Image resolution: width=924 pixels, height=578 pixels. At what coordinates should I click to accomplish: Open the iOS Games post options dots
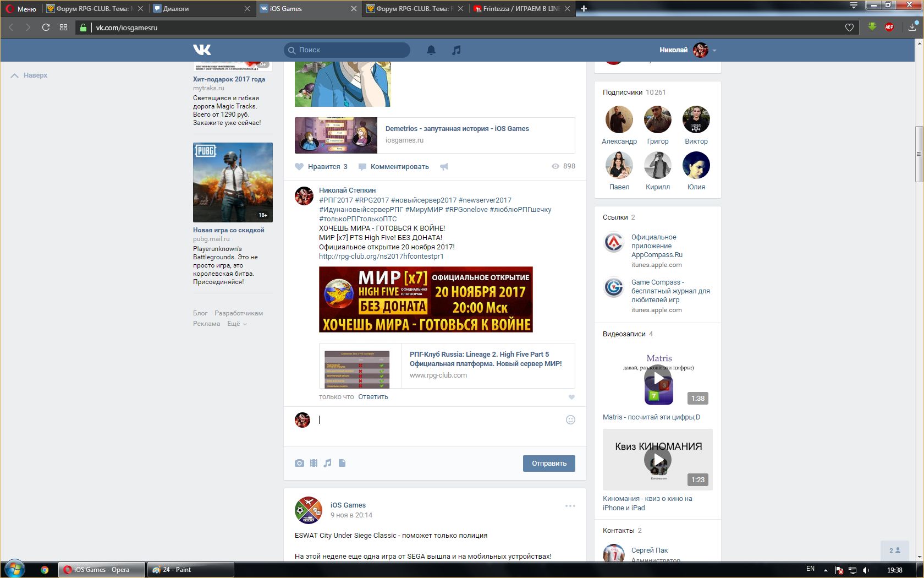point(570,506)
